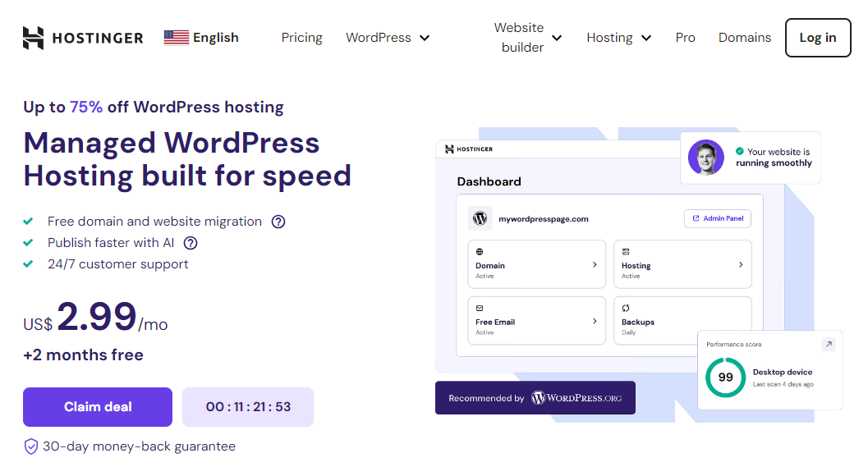
Task: Click the Hostinger logo in header
Action: [x=83, y=38]
